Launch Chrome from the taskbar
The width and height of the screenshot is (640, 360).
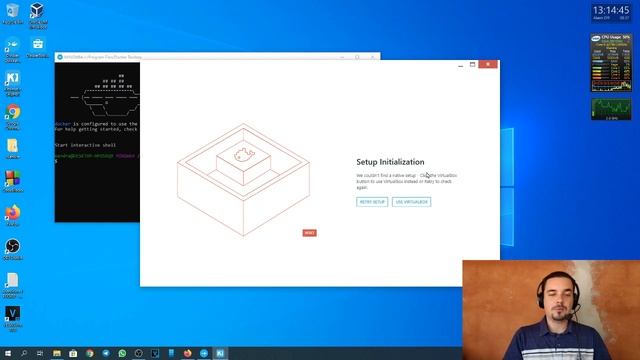point(89,353)
